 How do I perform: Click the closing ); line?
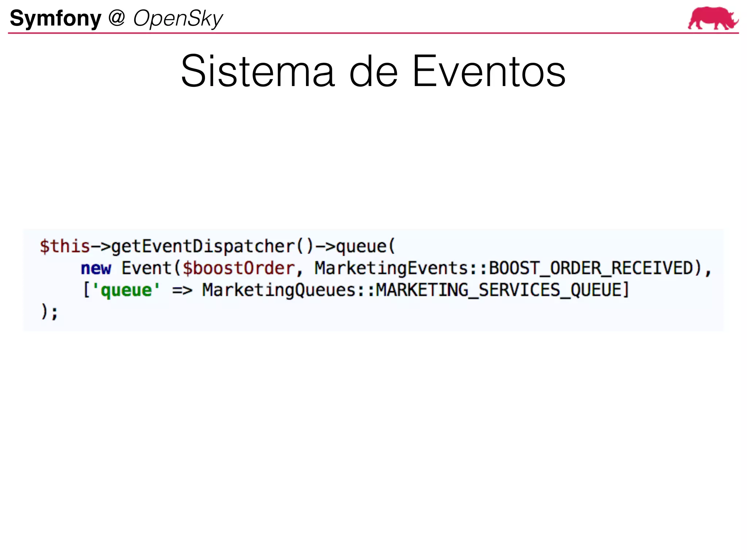tap(49, 312)
